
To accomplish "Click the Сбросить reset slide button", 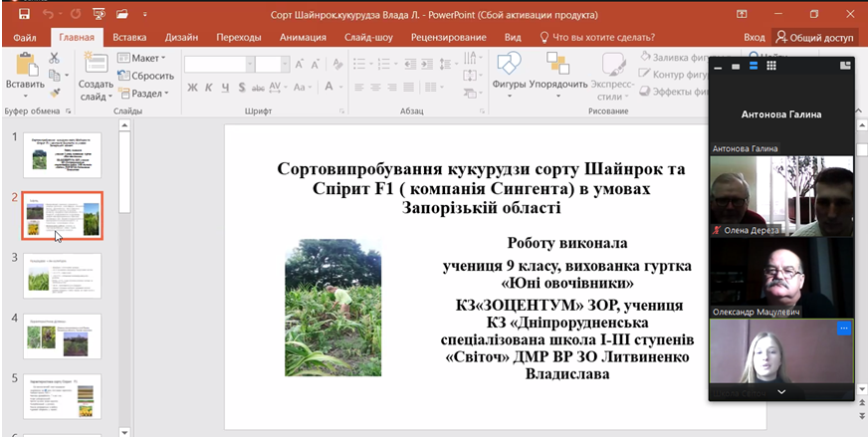I will (146, 76).
